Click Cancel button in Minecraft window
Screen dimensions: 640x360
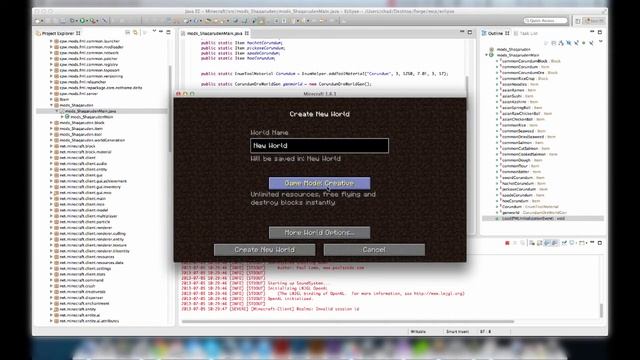(374, 250)
